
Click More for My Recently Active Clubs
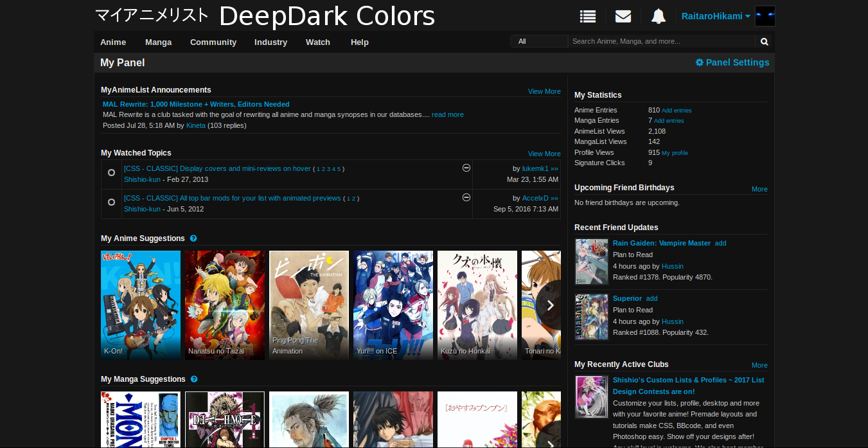pos(759,365)
